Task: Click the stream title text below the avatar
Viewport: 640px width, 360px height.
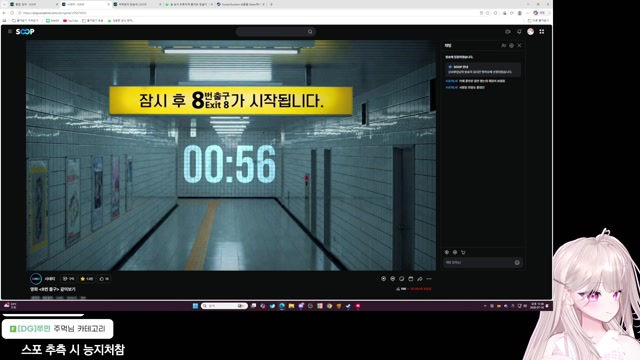Action: (53, 289)
